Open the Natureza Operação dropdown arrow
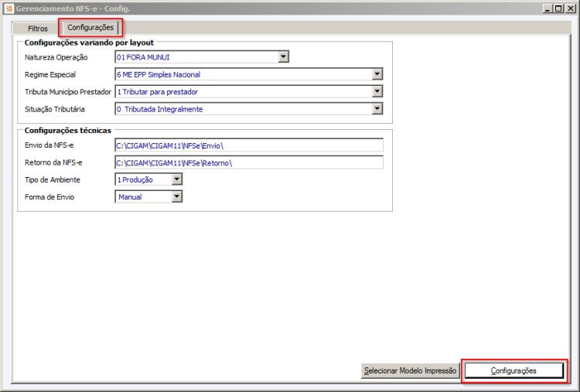This screenshot has width=580, height=392. pos(283,57)
